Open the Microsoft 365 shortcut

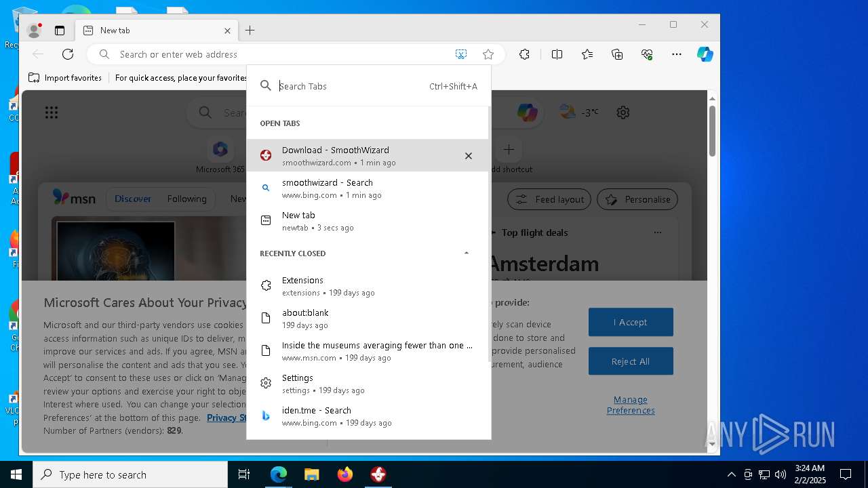220,157
